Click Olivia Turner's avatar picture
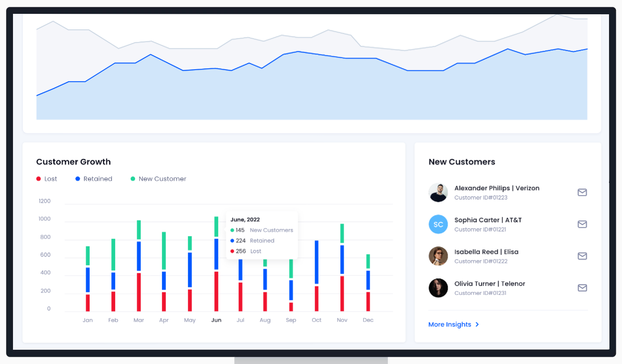 [438, 288]
